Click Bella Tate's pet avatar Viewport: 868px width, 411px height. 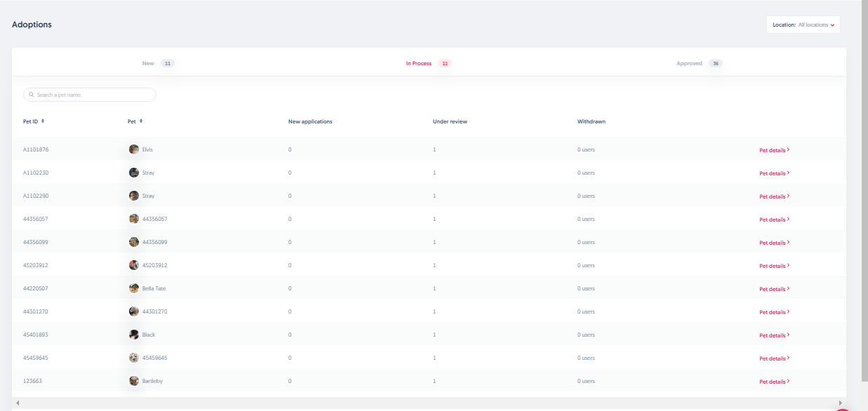(134, 288)
